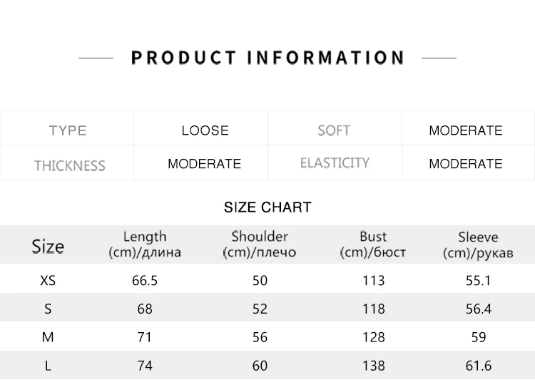Select the XS size row label

tap(48, 281)
